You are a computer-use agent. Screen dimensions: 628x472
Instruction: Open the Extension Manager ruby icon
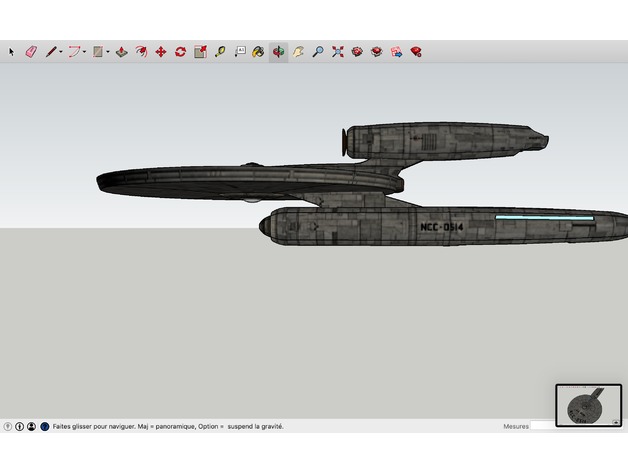click(416, 52)
